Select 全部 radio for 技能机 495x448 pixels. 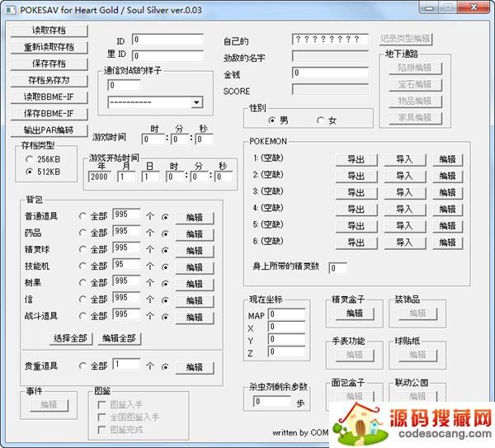[82, 266]
